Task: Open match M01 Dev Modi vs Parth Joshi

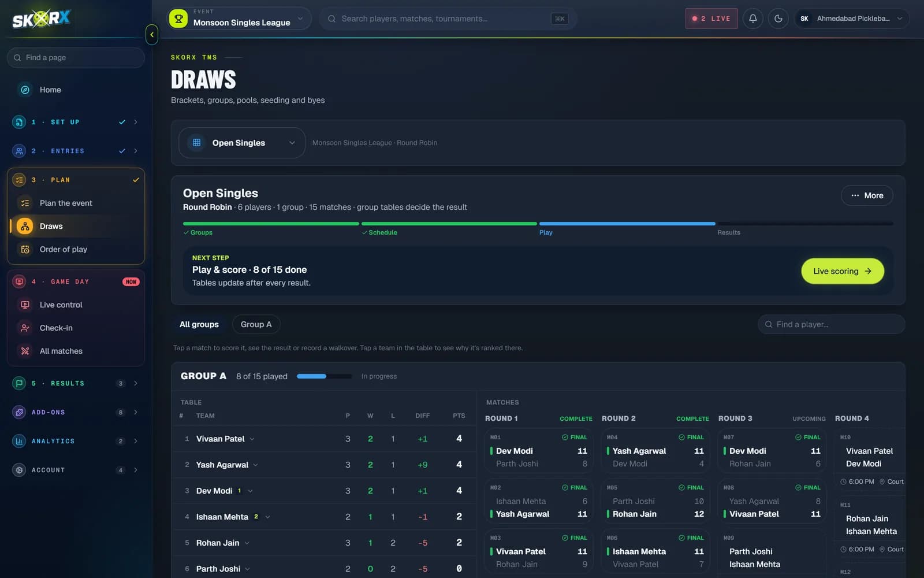Action: pyautogui.click(x=539, y=451)
